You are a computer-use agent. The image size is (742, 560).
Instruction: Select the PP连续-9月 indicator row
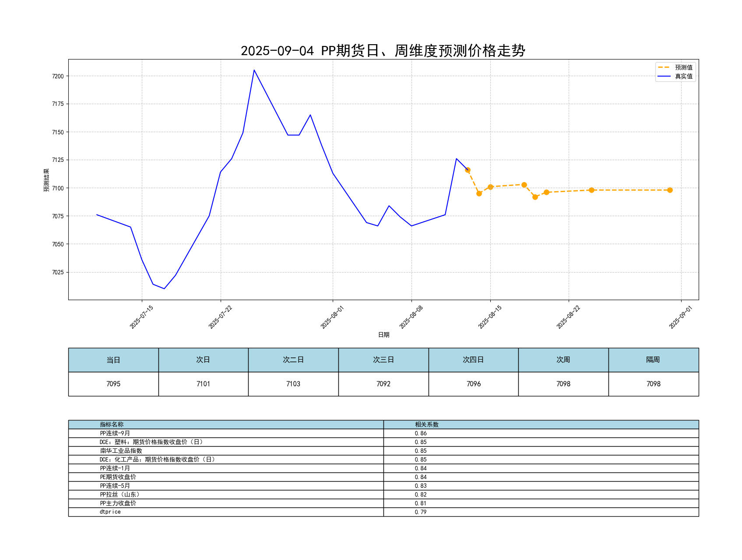click(115, 433)
